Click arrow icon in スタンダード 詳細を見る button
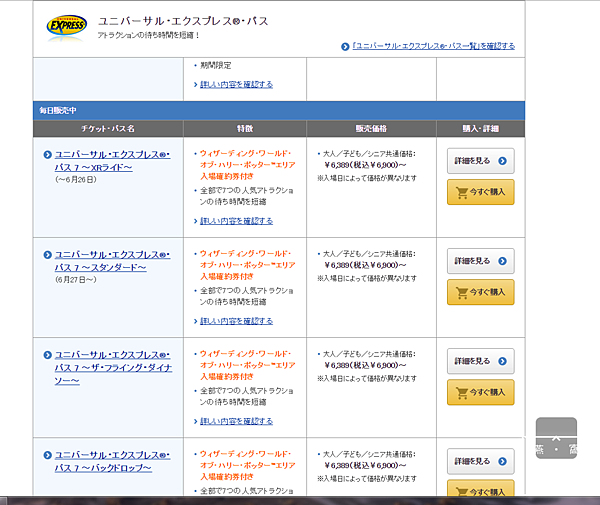The image size is (600, 505). point(502,261)
